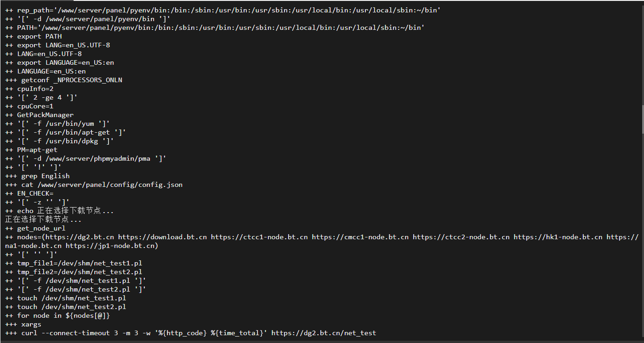Click the scrollbar track below the thumb
Screen dimensions: 644x343
(x=643, y=234)
